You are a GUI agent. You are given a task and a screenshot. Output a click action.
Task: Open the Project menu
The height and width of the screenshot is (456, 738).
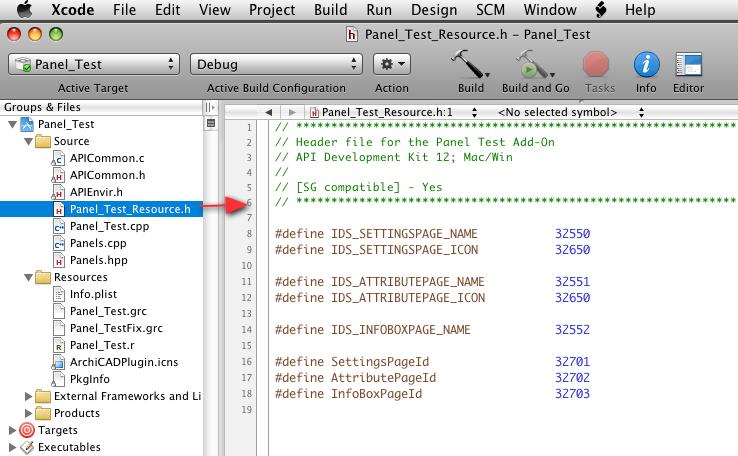[x=272, y=10]
